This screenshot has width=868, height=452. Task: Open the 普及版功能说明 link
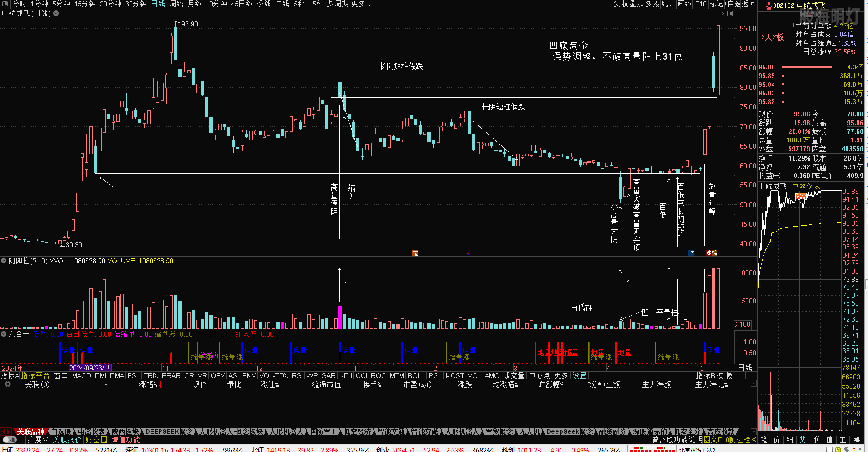(677, 440)
